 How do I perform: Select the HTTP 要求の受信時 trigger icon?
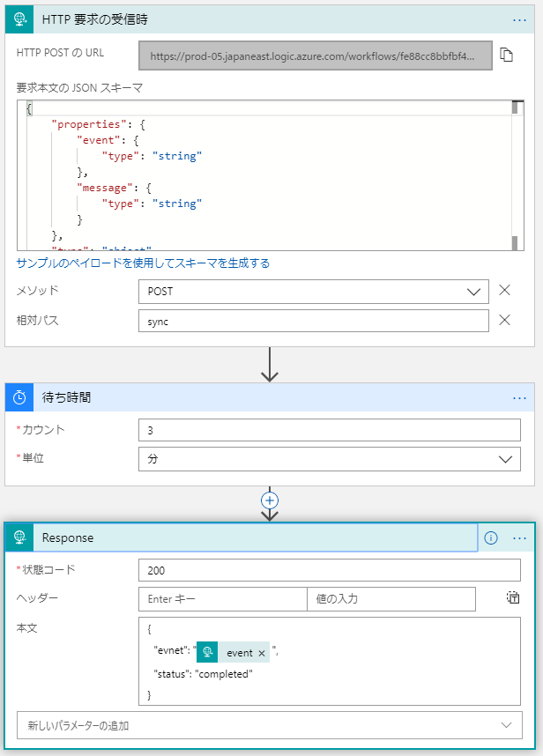(19, 19)
